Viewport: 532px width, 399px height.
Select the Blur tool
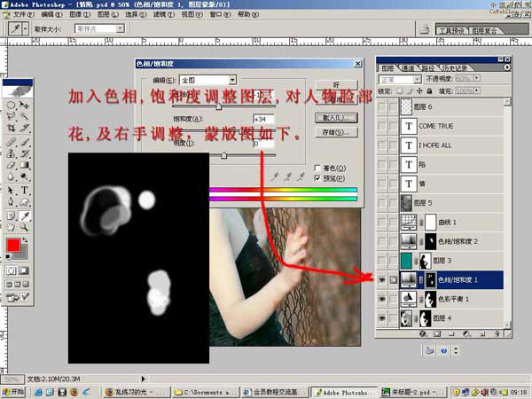tap(12, 176)
